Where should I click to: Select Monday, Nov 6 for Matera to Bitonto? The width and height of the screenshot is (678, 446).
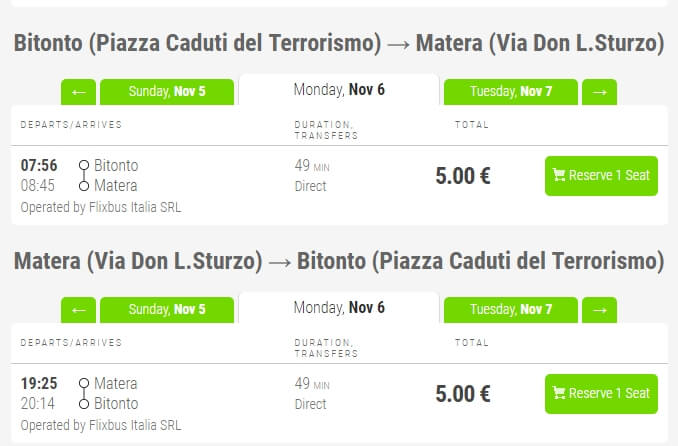click(339, 308)
